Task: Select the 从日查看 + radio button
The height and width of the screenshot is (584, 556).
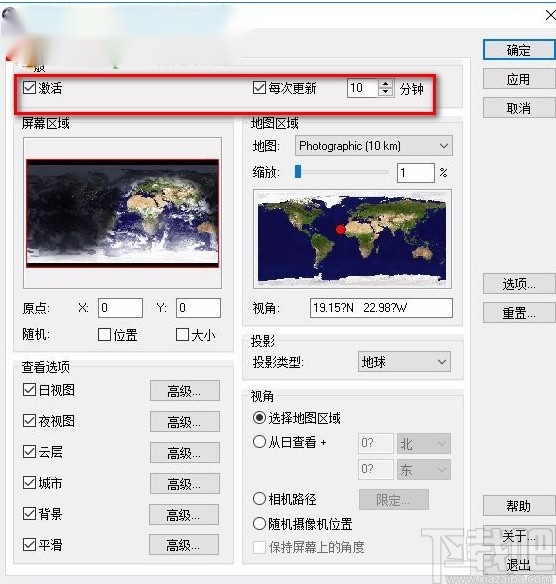Action: click(x=259, y=442)
